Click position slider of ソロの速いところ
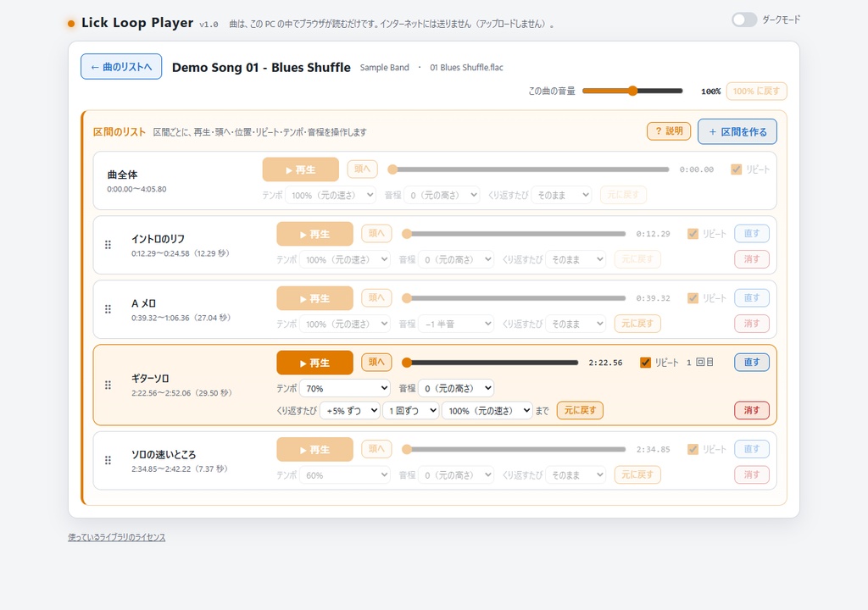Screen dimensions: 868x610 [514, 450]
